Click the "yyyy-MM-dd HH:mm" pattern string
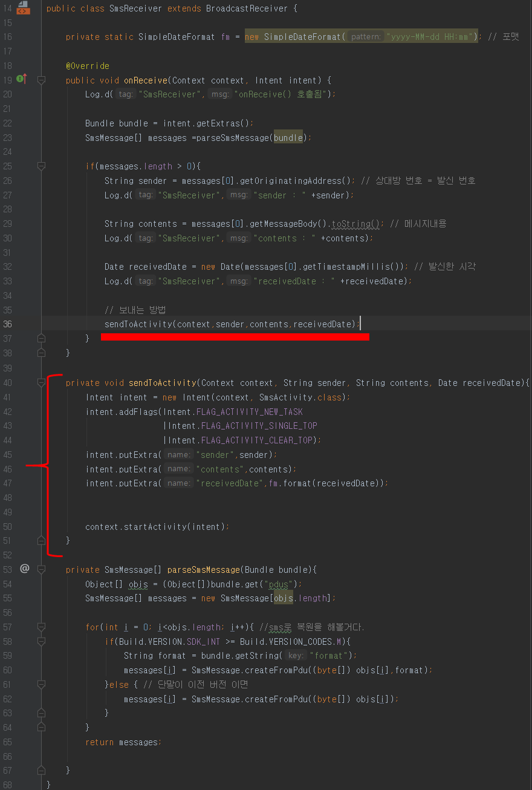The image size is (532, 790). pyautogui.click(x=430, y=37)
